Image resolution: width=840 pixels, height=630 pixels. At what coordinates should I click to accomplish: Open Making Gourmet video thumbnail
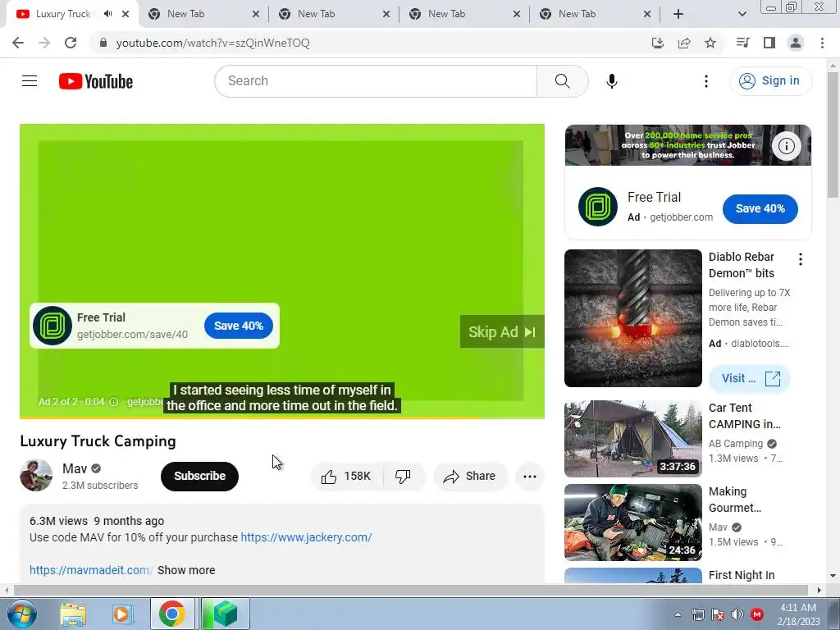[x=633, y=523]
